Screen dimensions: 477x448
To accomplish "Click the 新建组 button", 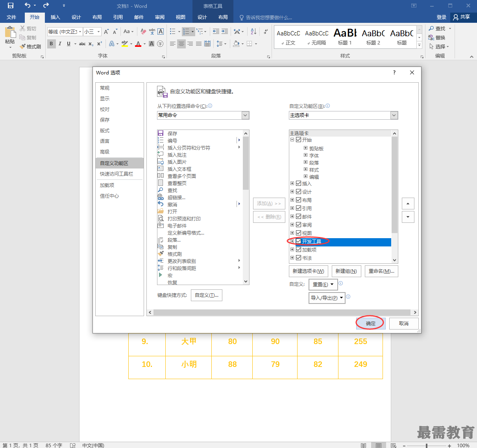I will [346, 271].
